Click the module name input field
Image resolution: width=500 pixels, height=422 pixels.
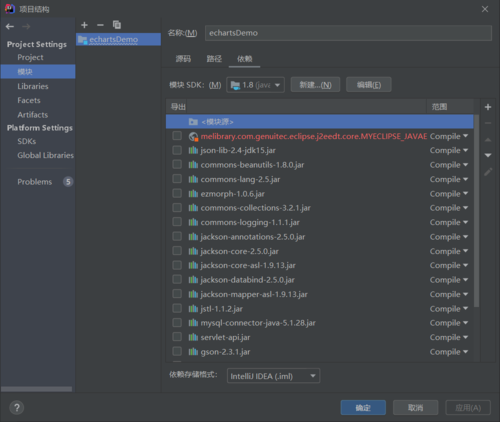[348, 33]
